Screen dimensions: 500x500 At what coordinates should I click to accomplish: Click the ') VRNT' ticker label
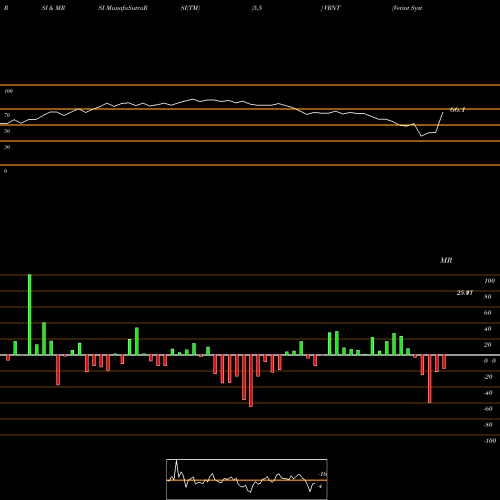[330, 8]
